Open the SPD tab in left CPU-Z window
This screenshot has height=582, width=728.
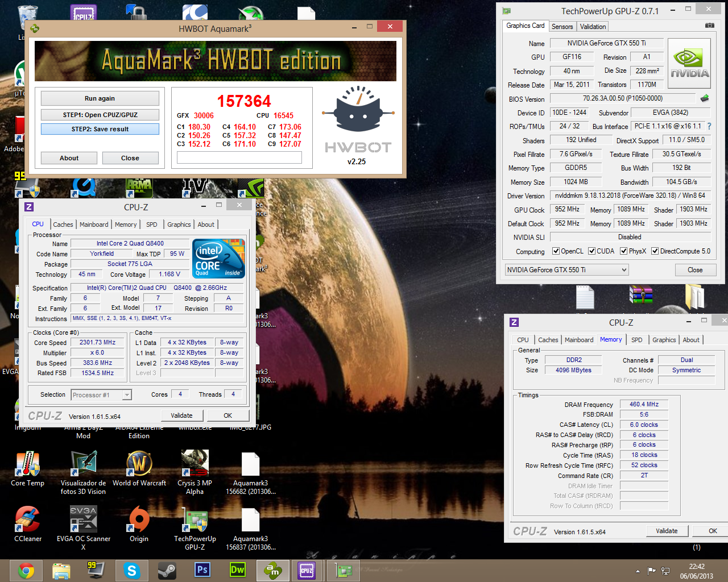152,225
